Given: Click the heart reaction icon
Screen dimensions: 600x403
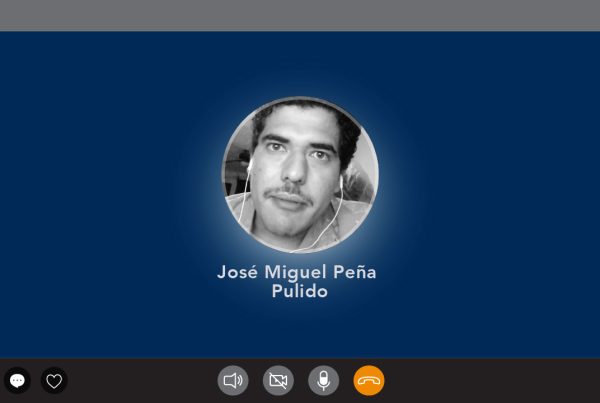Looking at the screenshot, I should tap(54, 380).
